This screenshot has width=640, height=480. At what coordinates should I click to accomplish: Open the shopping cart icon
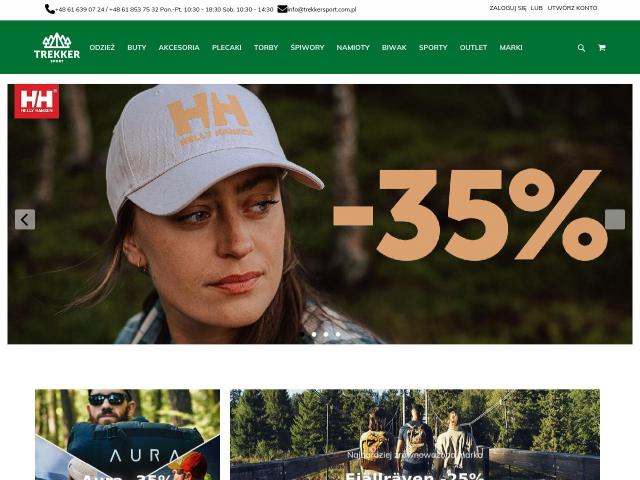pos(602,48)
